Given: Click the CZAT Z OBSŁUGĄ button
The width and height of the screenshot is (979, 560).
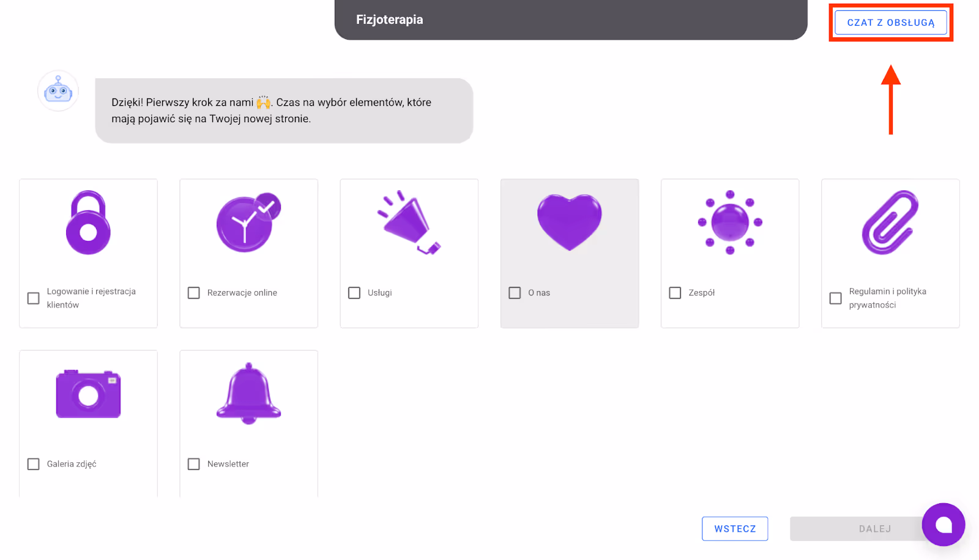Looking at the screenshot, I should (890, 23).
